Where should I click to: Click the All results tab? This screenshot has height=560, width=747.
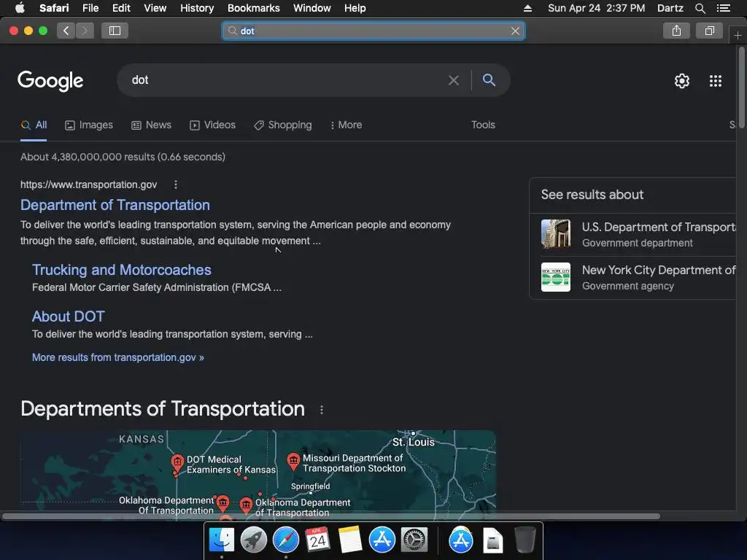[34, 125]
